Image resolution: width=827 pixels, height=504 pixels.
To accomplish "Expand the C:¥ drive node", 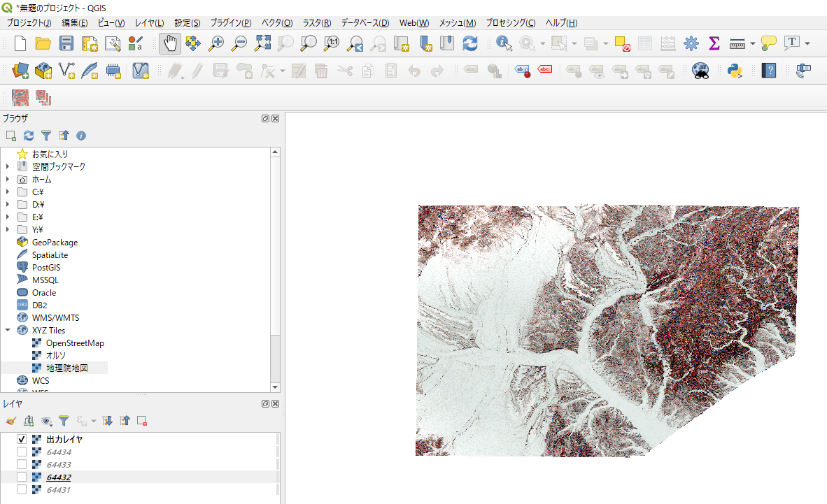I will 8,192.
